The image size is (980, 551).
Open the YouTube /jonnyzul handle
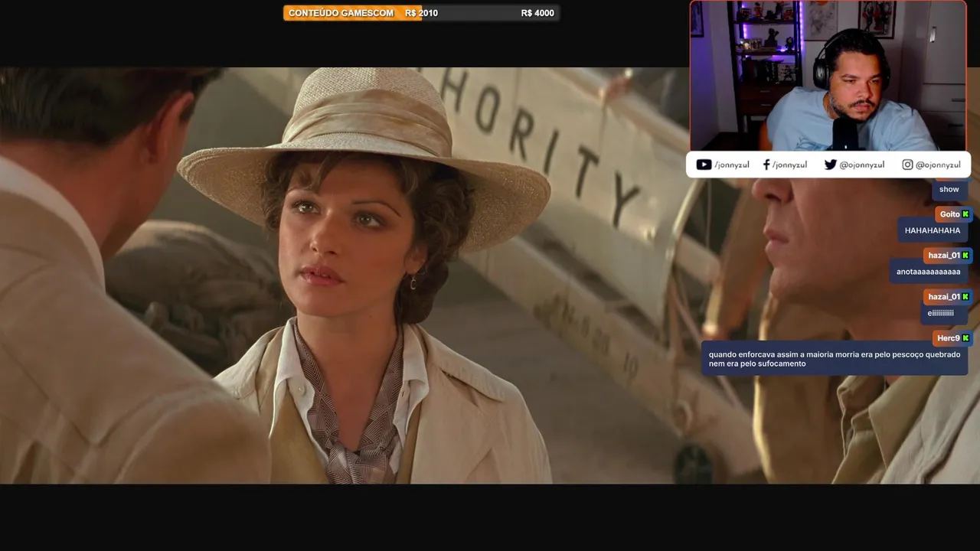732,165
